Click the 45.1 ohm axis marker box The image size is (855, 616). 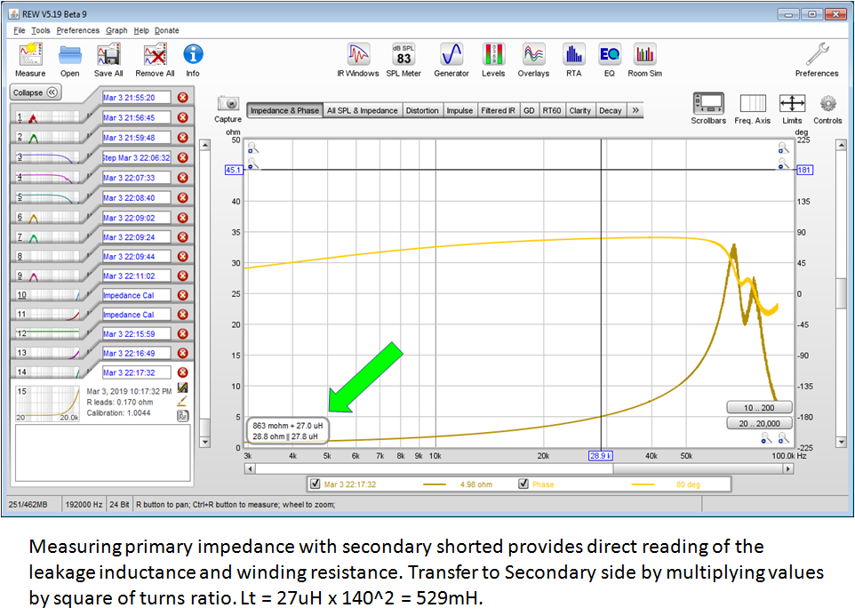tap(234, 170)
